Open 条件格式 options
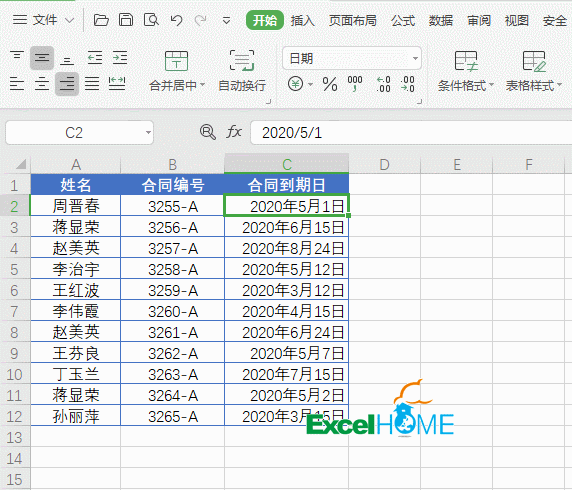The height and width of the screenshot is (490, 572). tap(466, 71)
